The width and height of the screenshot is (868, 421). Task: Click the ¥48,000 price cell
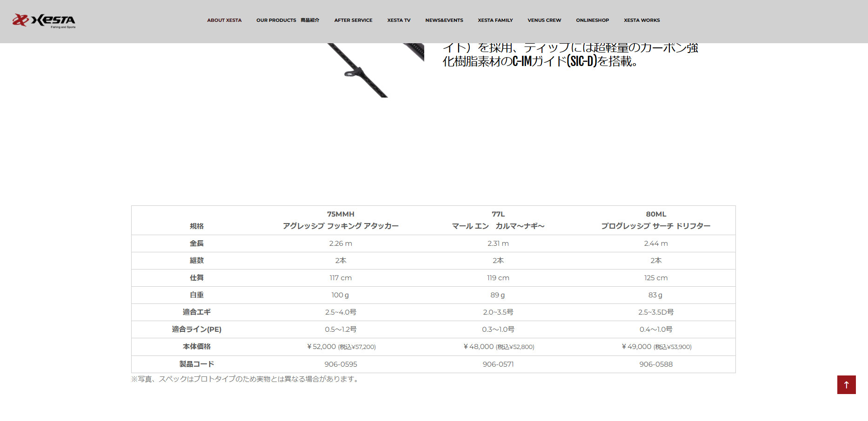point(499,347)
